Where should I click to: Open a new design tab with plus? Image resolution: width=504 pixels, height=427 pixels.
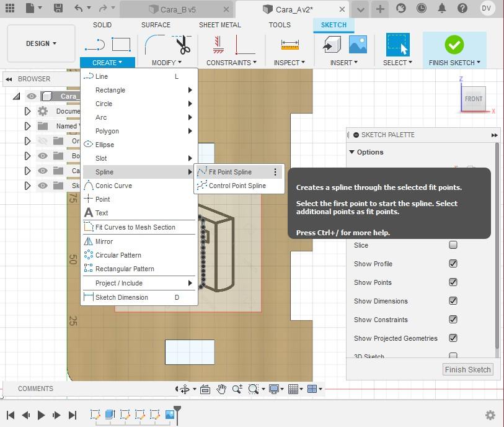coord(380,9)
